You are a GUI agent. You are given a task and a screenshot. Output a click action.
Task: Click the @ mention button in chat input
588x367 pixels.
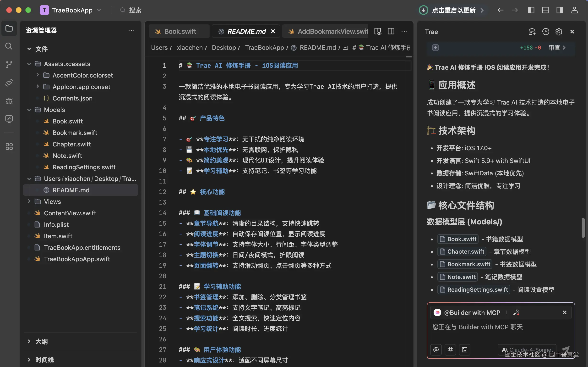coord(436,350)
